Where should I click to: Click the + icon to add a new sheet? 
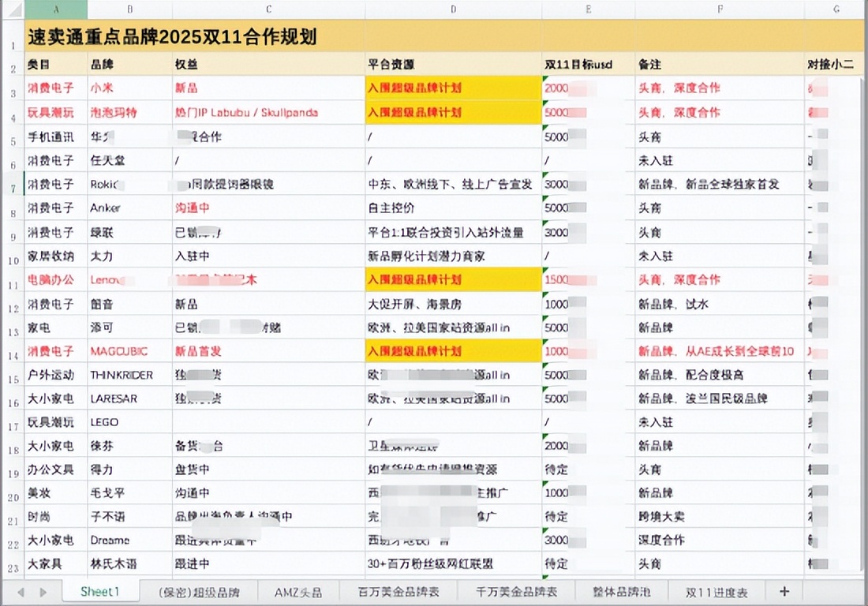[784, 591]
